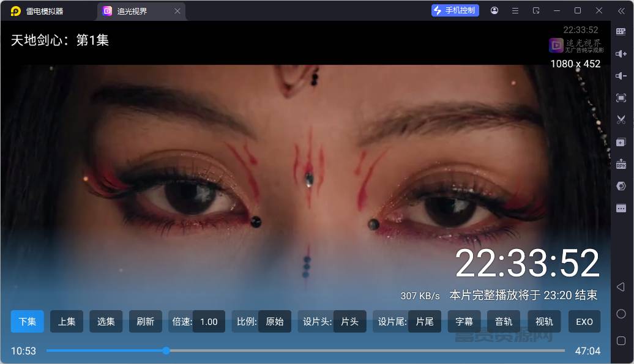Image resolution: width=634 pixels, height=364 pixels.
Task: Open multi-instance manager icon in sidebar
Action: coord(621,142)
